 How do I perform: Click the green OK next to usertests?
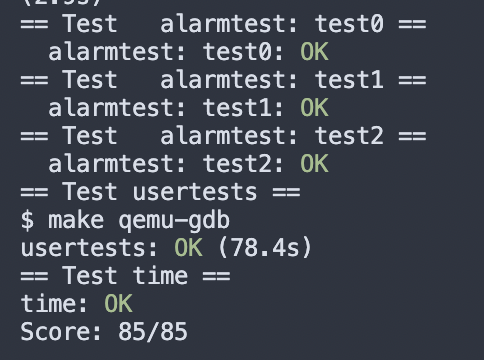[x=188, y=248]
